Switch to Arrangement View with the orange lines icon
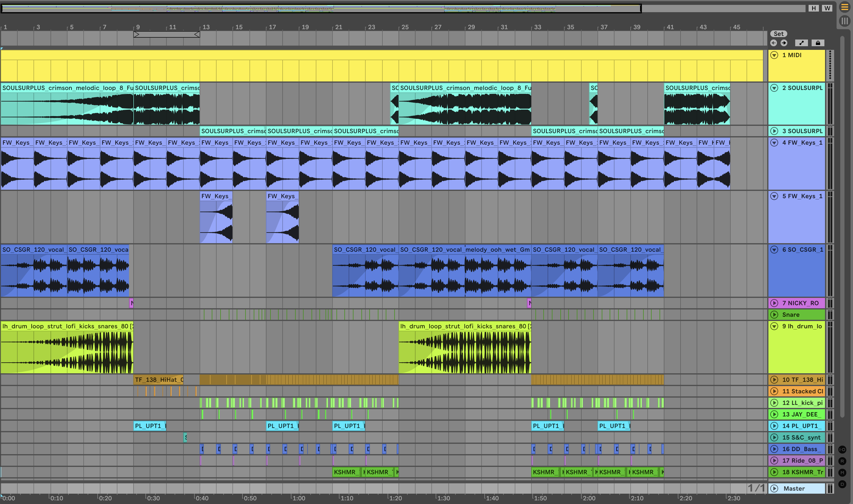 [844, 8]
